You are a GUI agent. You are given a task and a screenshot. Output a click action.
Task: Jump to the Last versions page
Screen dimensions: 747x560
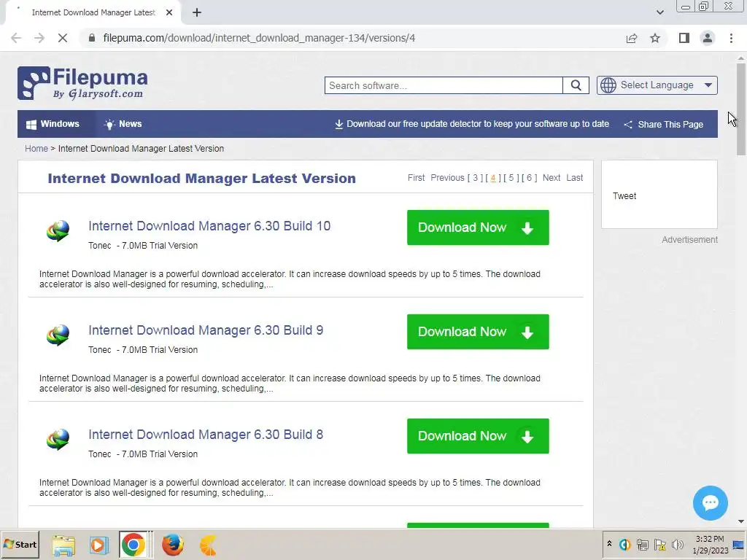pyautogui.click(x=575, y=178)
